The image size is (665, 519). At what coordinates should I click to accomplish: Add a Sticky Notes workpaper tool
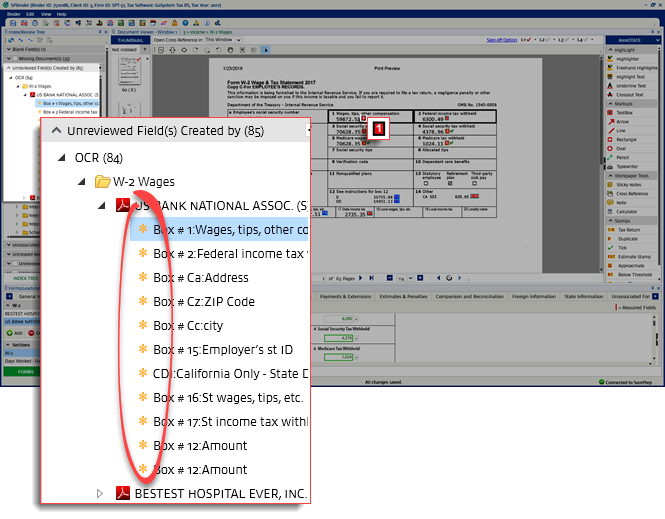point(628,185)
